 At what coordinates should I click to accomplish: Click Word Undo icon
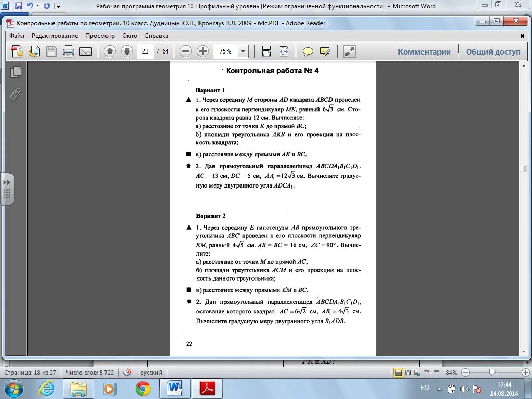pyautogui.click(x=30, y=6)
